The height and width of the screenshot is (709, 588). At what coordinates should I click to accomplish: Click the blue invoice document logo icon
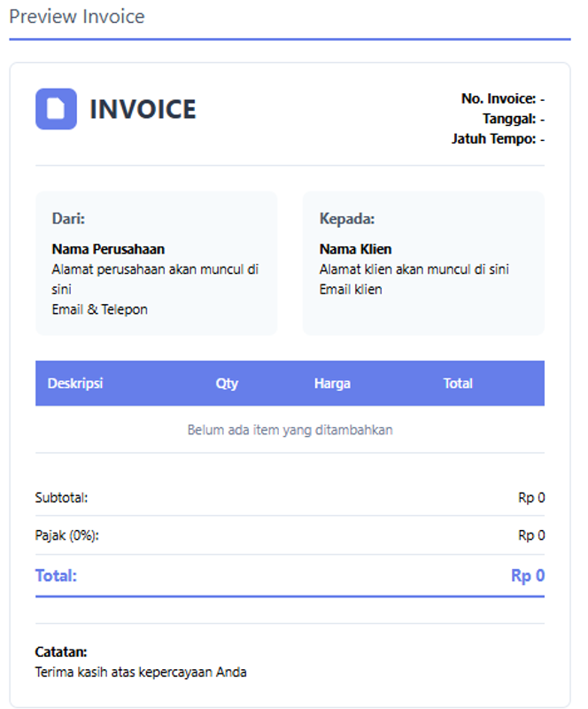(x=55, y=109)
